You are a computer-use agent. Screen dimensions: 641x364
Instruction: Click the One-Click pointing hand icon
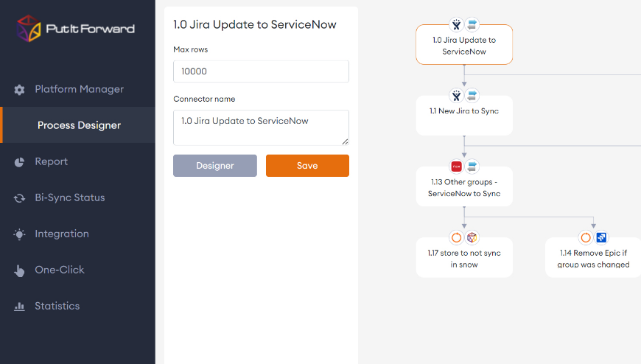coord(20,270)
